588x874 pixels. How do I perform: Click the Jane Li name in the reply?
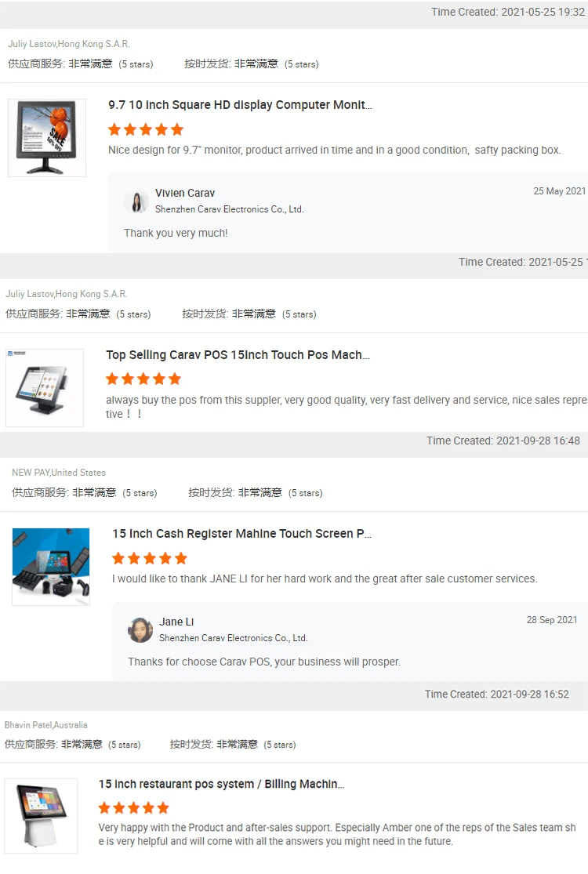point(176,622)
